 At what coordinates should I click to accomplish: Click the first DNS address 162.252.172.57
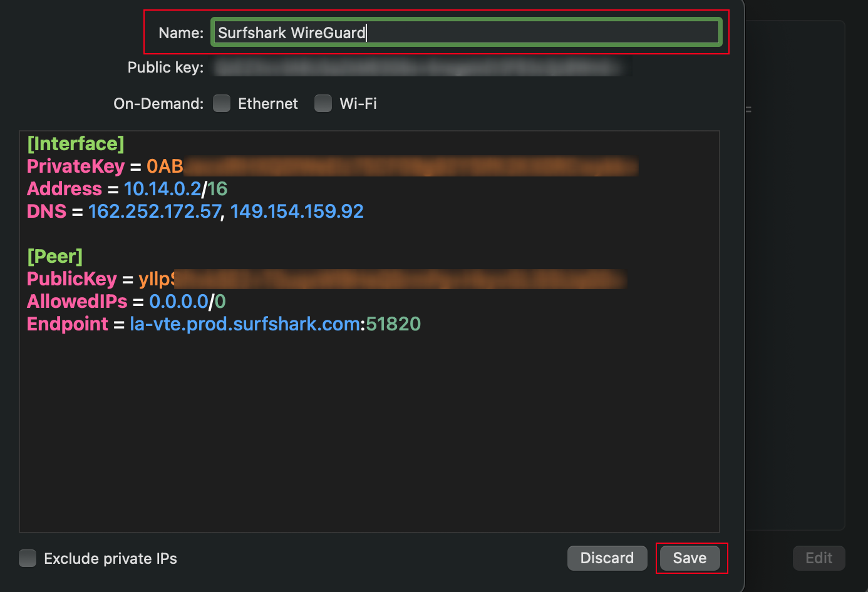(155, 212)
